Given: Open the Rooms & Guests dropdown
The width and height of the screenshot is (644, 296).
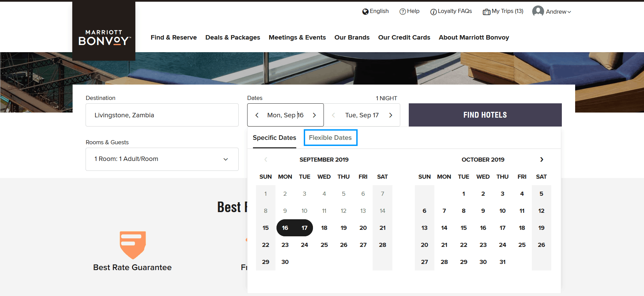Looking at the screenshot, I should point(162,159).
